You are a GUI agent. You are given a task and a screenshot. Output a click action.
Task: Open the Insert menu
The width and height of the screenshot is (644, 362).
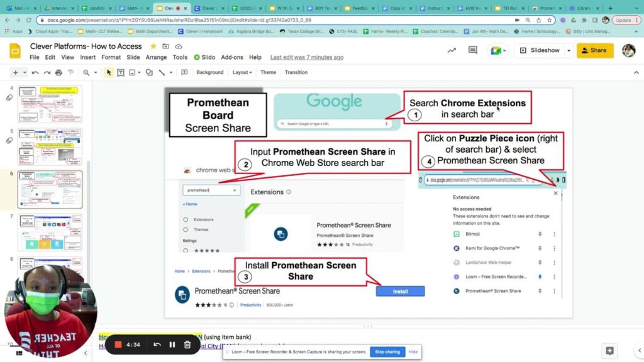tap(87, 57)
